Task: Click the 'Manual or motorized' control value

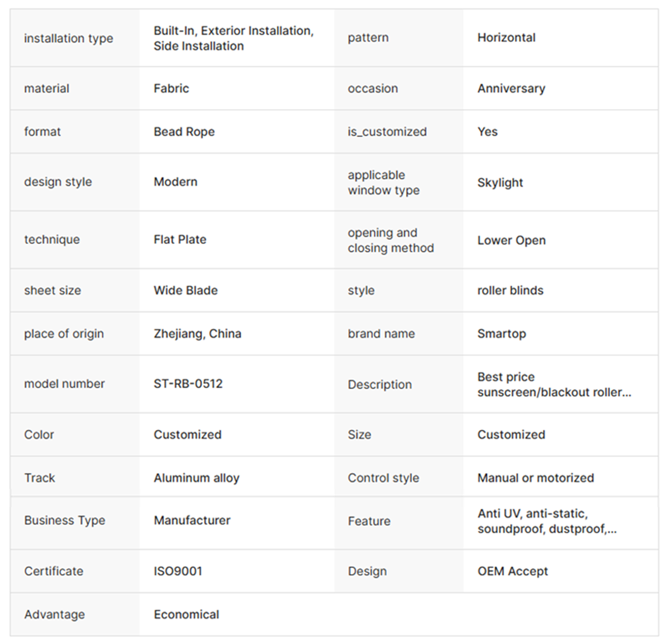Action: click(535, 478)
